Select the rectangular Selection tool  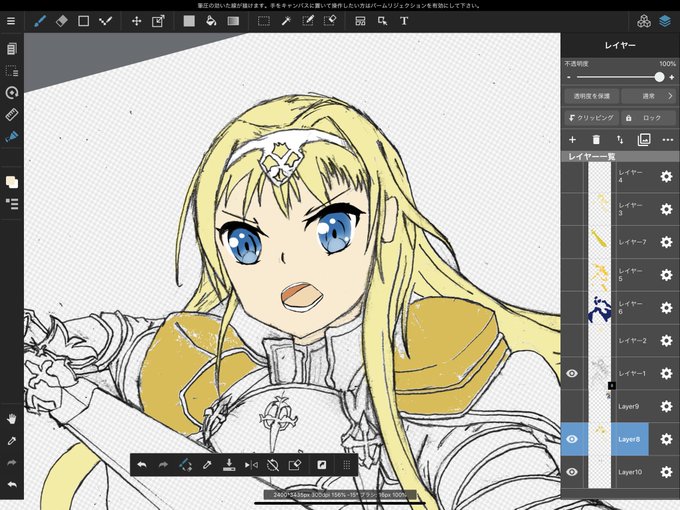pos(264,21)
